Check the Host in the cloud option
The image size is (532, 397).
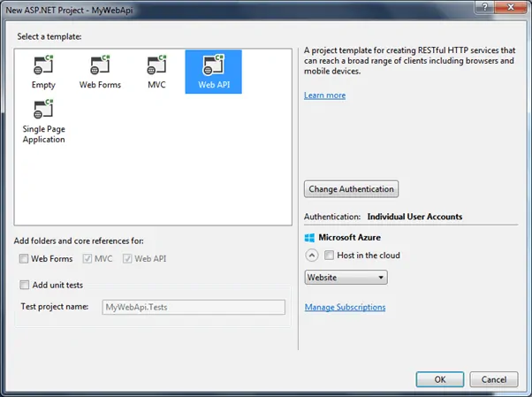tap(330, 256)
